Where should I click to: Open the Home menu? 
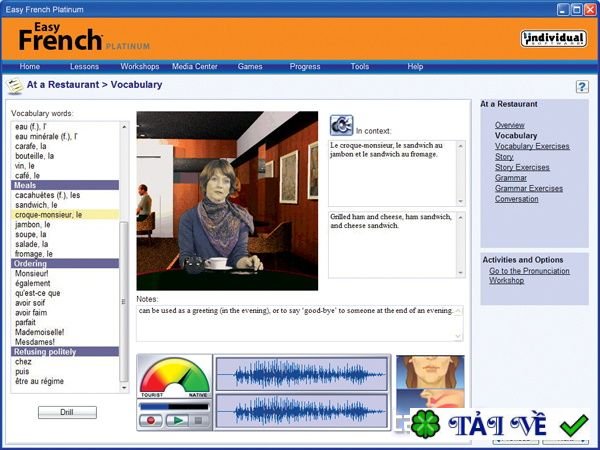click(x=30, y=67)
